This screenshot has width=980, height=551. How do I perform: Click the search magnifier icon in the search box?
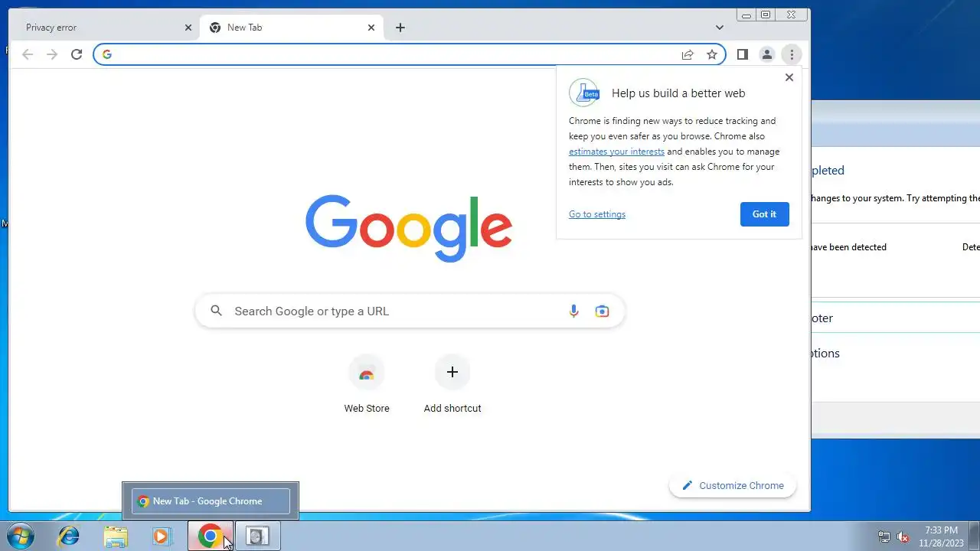[x=217, y=311]
